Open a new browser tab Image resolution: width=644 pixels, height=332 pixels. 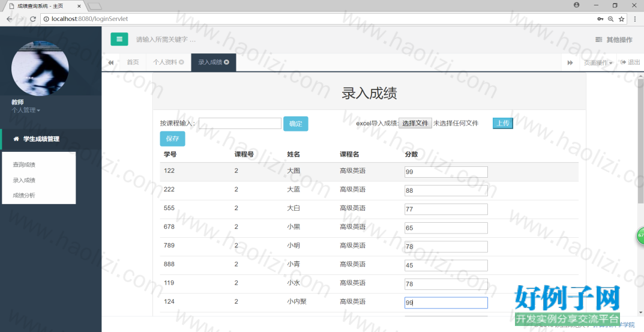pyautogui.click(x=95, y=6)
